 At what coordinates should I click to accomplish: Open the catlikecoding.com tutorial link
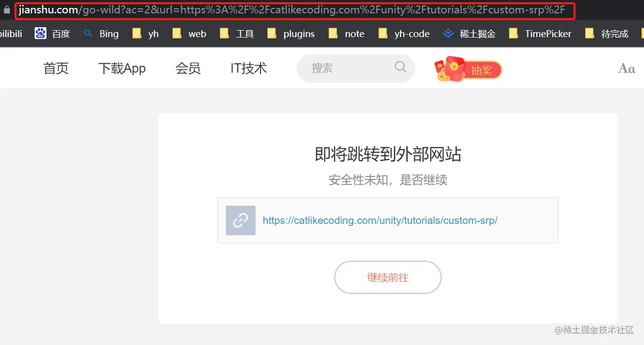[x=380, y=220]
